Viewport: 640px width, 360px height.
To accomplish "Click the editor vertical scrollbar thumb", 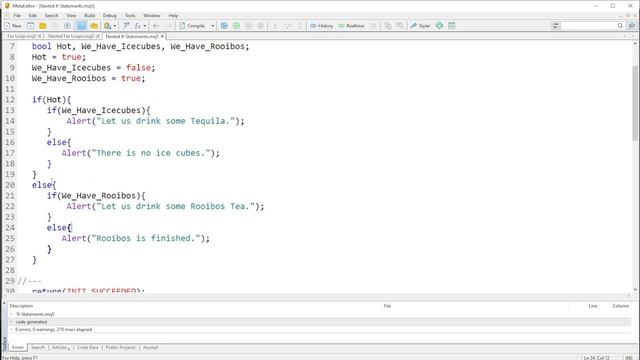I will tap(635, 103).
